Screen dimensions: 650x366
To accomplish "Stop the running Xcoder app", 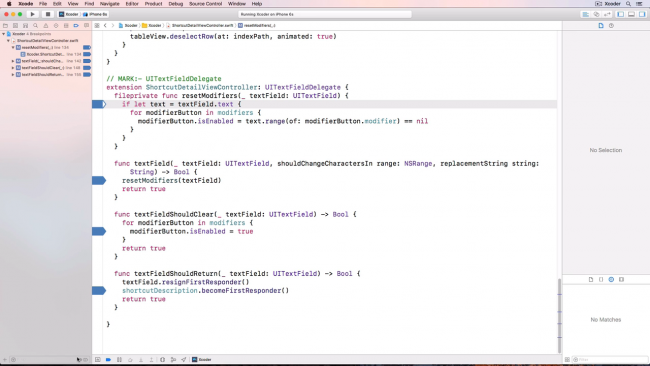I will (48, 14).
